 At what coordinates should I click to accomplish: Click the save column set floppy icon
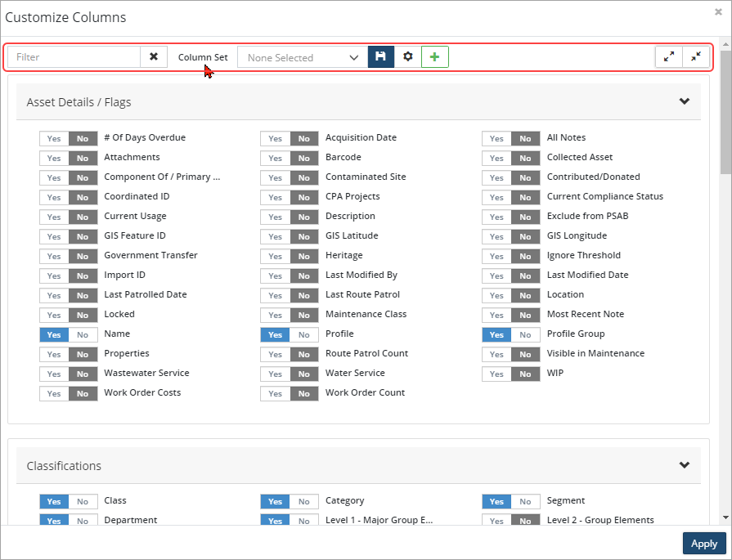pyautogui.click(x=380, y=57)
